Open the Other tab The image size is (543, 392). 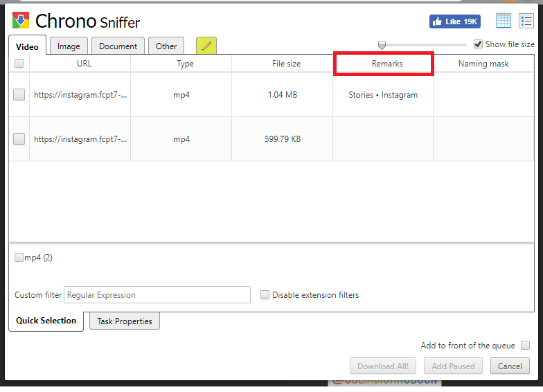[166, 46]
